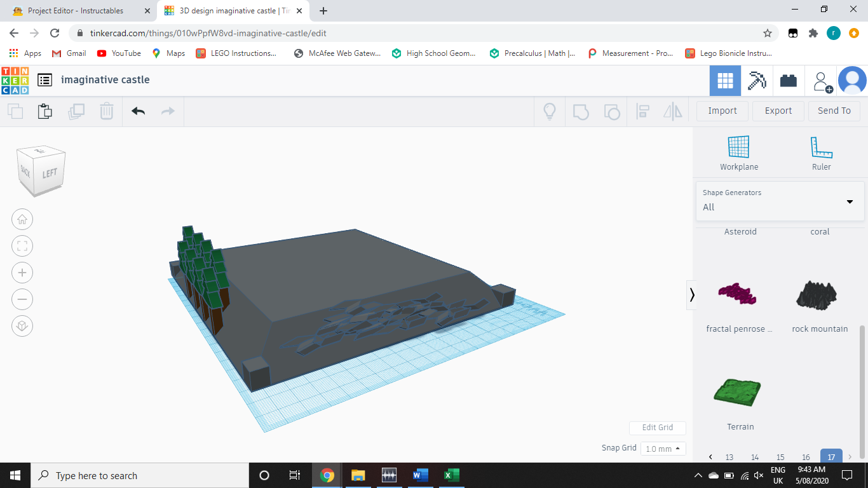Open the Chrome extensions puzzle icon
The image size is (868, 488).
(x=813, y=33)
